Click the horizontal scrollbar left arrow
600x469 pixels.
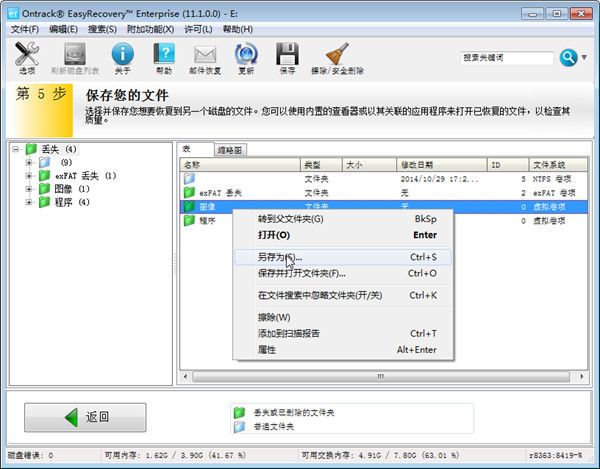pos(186,376)
